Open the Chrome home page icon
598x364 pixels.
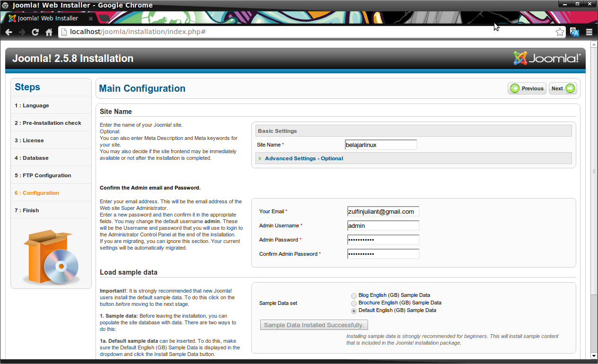(49, 32)
